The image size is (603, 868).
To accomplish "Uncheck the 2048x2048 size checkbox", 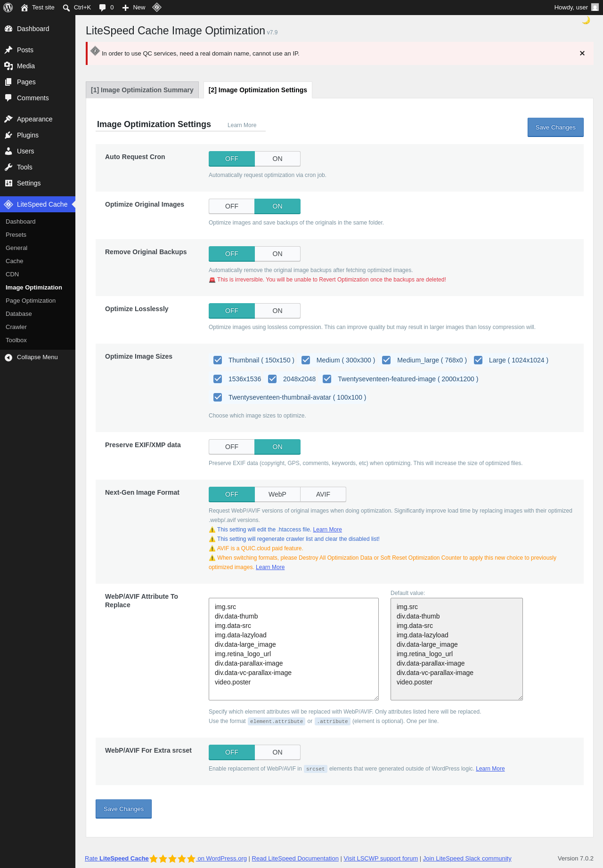I will click(x=272, y=379).
